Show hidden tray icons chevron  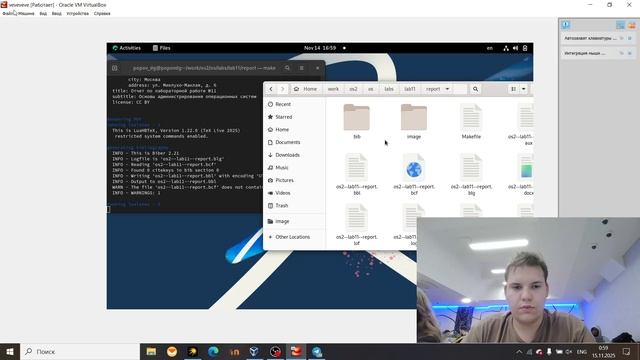click(519, 352)
